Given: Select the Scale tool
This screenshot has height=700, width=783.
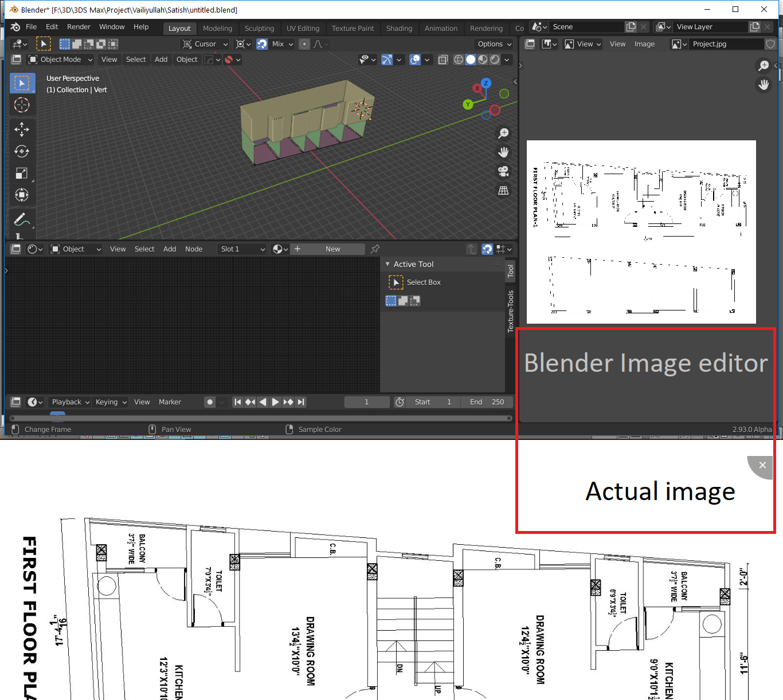Looking at the screenshot, I should click(22, 173).
